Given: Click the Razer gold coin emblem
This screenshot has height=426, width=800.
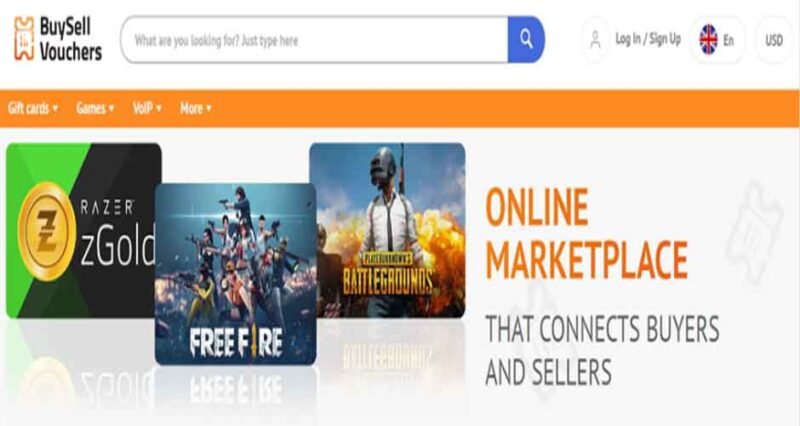Looking at the screenshot, I should [47, 231].
